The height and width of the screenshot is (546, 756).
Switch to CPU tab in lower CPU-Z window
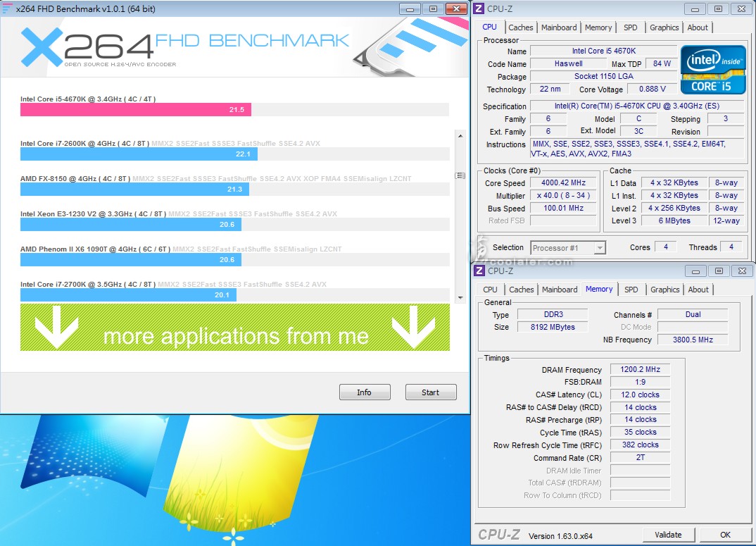pos(491,290)
